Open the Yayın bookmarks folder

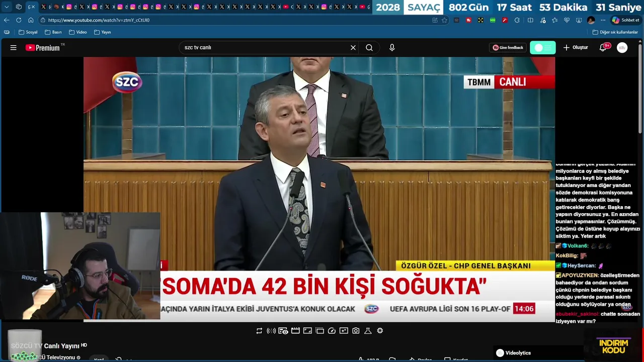(103, 32)
